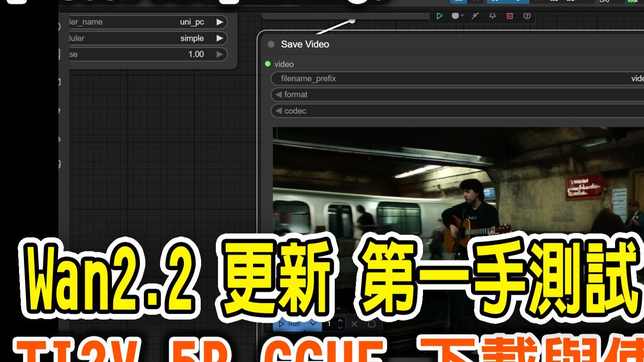Click the Run button
Image resolution: width=644 pixels, height=362 pixels.
(x=289, y=324)
